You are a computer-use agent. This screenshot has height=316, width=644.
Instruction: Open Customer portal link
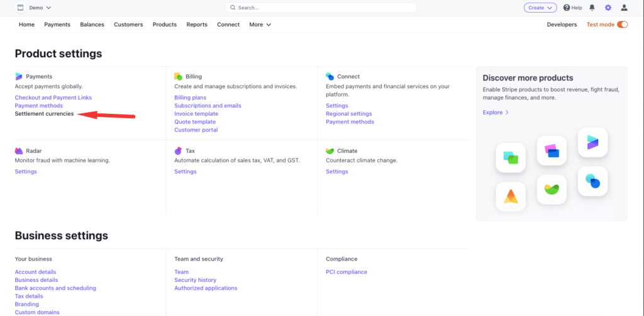[196, 130]
